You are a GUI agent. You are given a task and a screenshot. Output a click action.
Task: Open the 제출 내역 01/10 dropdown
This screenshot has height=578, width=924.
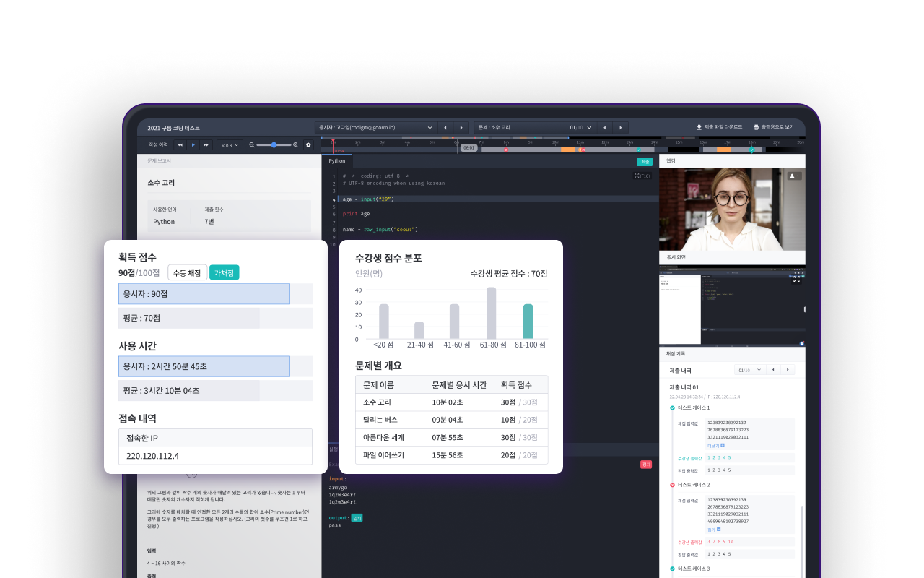coord(749,370)
